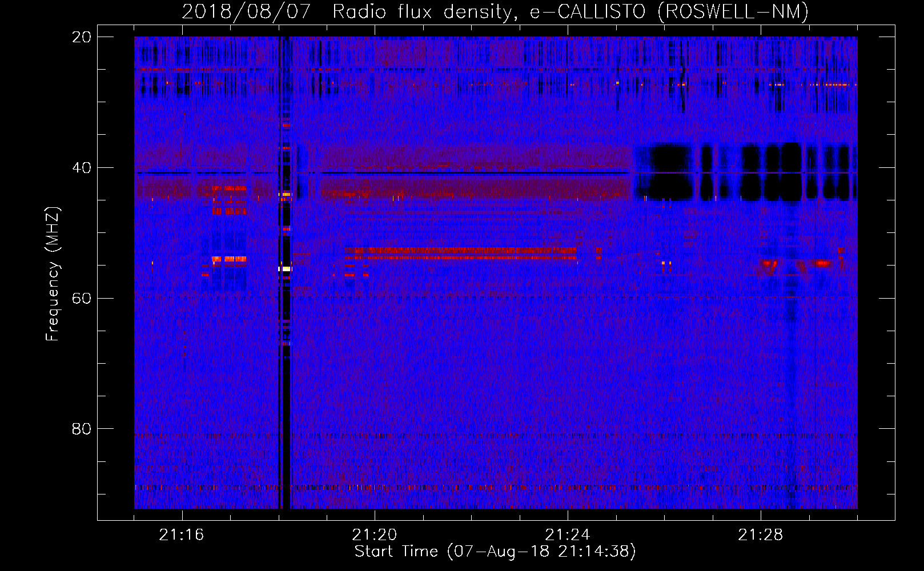Screen dimensions: 924x571
Task: Click the "Frequency (MHZ)" axis label
Action: click(x=52, y=274)
